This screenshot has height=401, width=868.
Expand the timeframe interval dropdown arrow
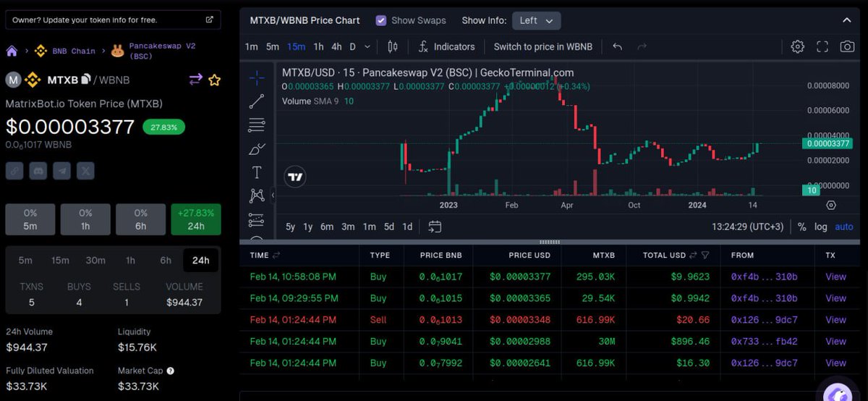tap(367, 46)
